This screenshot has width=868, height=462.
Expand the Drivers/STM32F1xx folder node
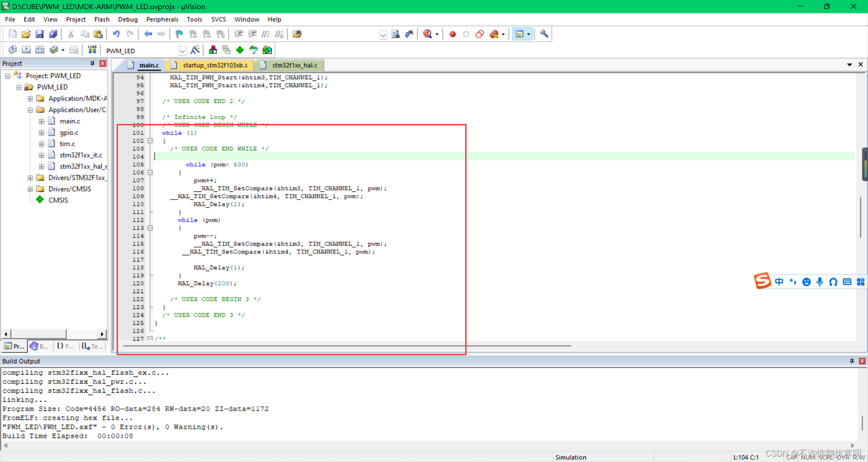coord(30,178)
